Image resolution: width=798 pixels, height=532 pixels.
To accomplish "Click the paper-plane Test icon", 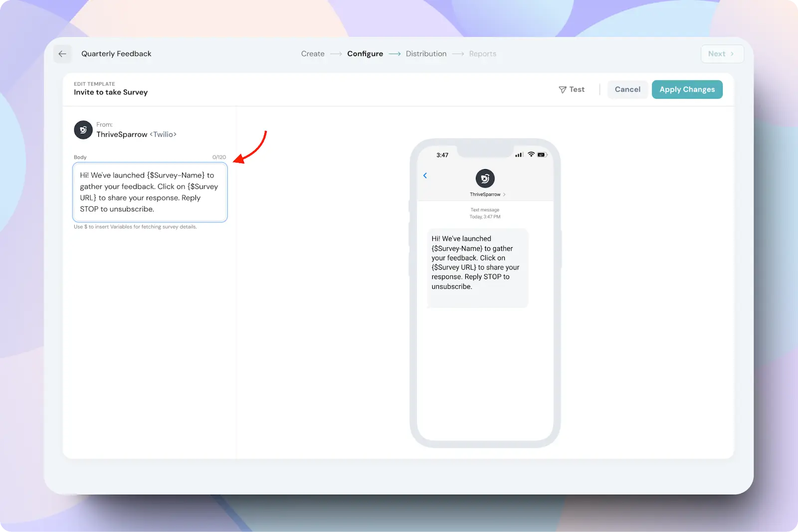I will pos(563,90).
